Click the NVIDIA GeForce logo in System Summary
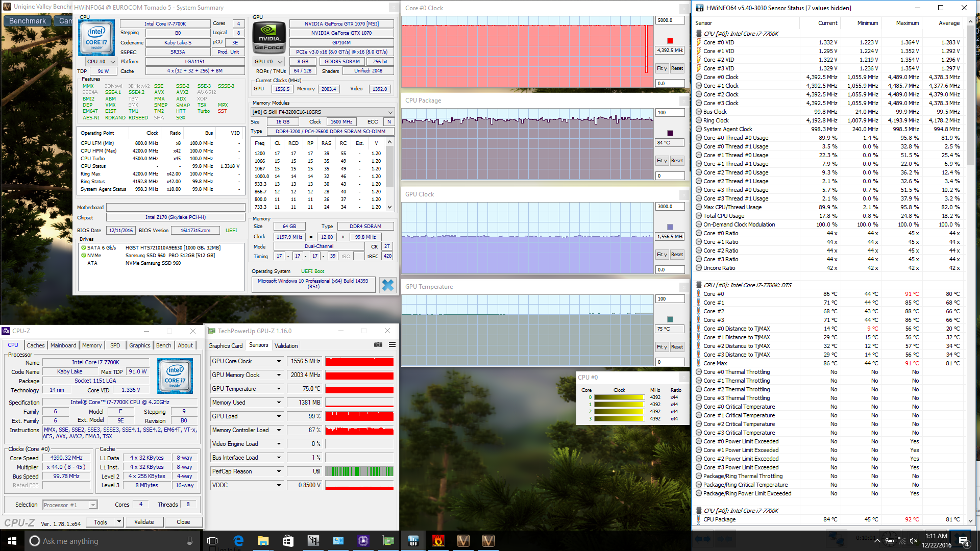 [x=269, y=38]
